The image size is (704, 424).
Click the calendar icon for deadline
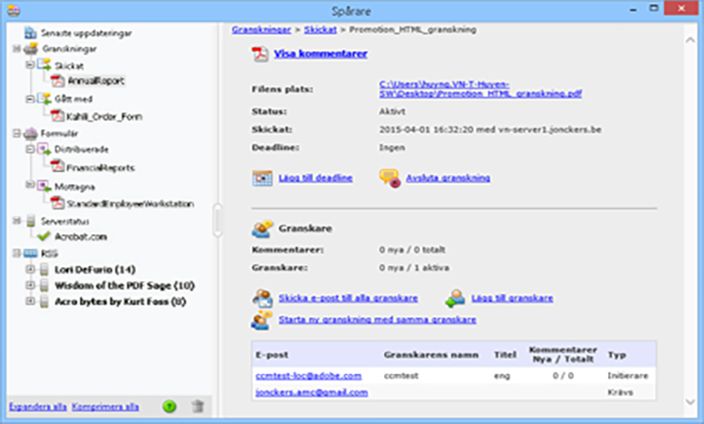point(262,178)
